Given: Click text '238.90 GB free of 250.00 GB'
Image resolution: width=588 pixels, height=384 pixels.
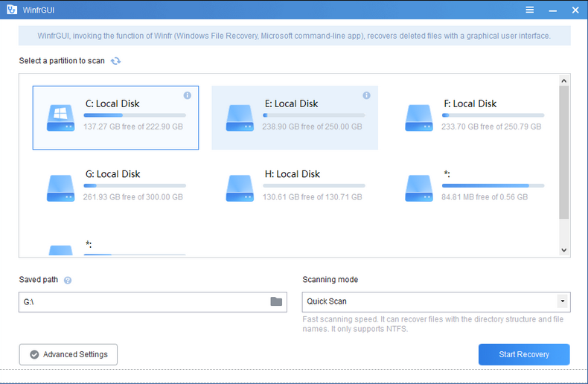Looking at the screenshot, I should pyautogui.click(x=313, y=127).
